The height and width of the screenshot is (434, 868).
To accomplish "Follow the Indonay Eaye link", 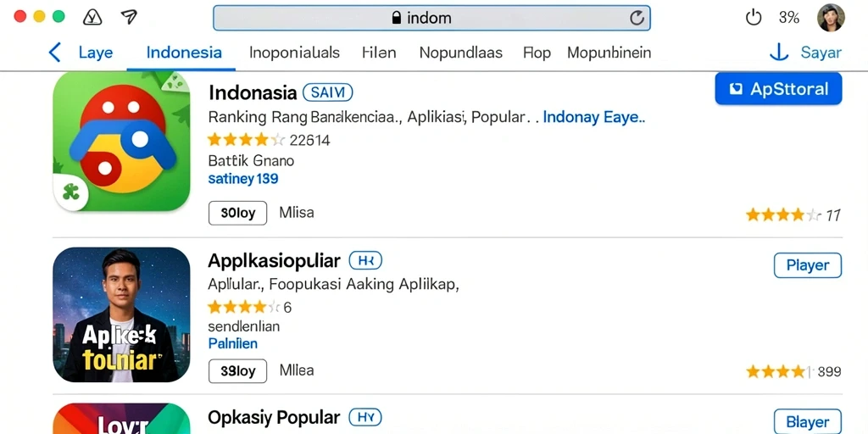I will tap(594, 117).
